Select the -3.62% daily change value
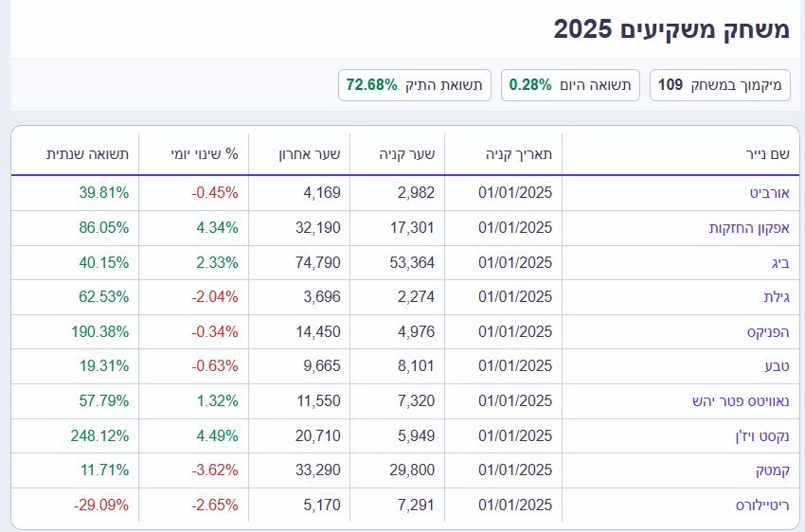This screenshot has width=805, height=532. pos(215,470)
